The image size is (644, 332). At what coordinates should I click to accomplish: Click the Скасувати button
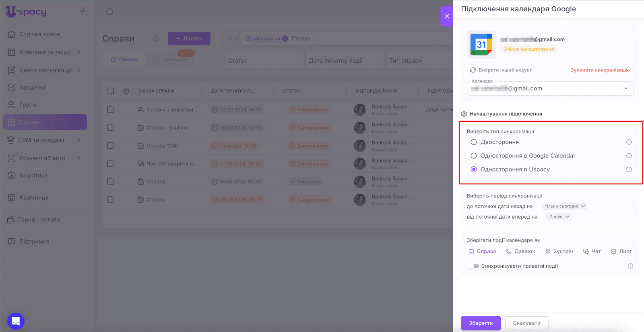[526, 323]
